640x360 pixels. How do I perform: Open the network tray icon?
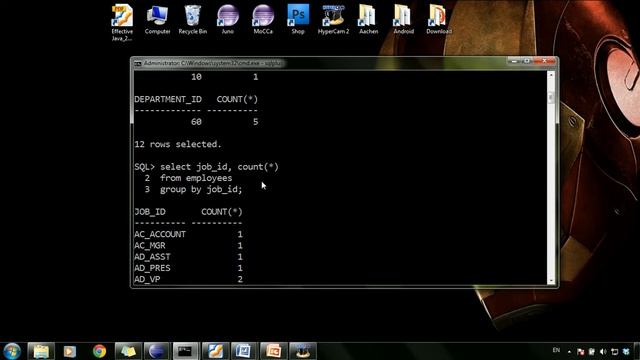tap(615, 351)
